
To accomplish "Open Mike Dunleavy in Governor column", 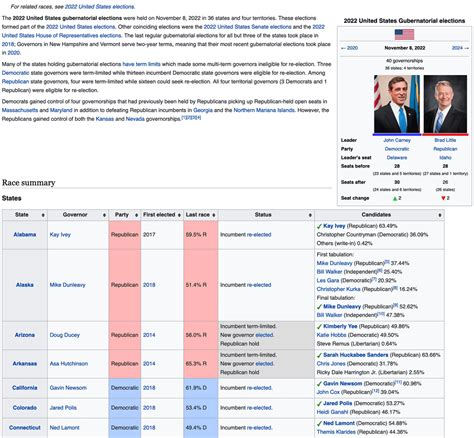I will click(68, 285).
